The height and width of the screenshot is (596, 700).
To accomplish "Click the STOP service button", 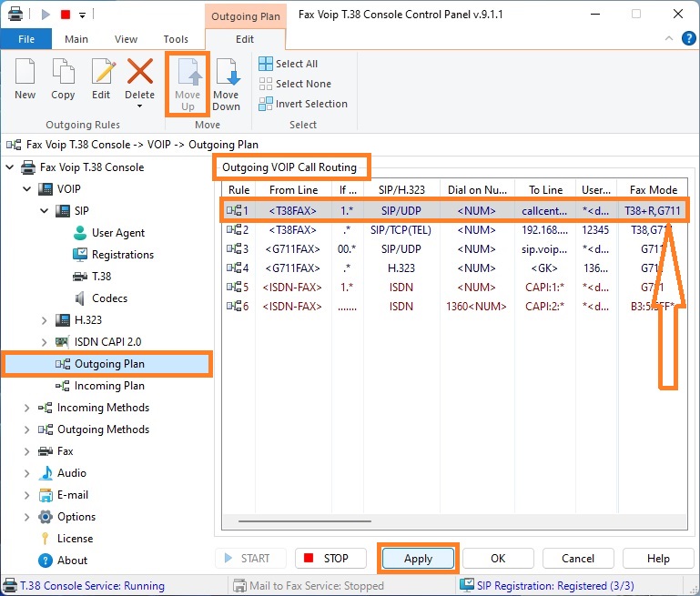I will 330,559.
